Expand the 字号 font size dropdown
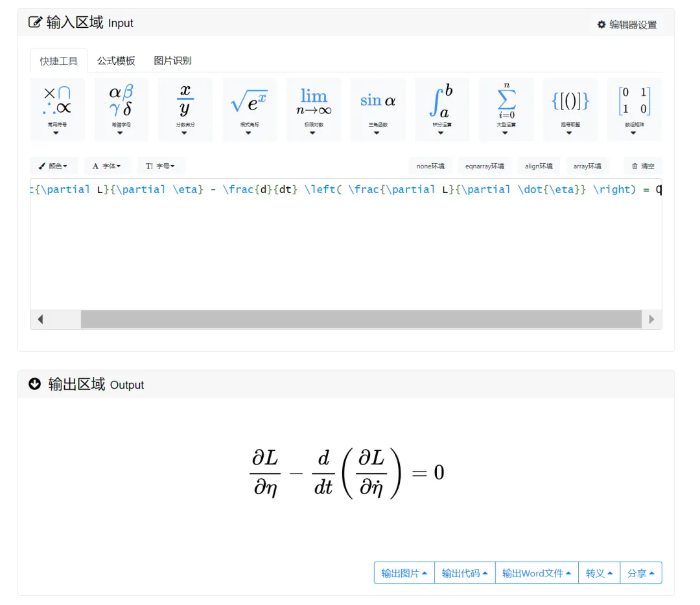 [x=161, y=166]
